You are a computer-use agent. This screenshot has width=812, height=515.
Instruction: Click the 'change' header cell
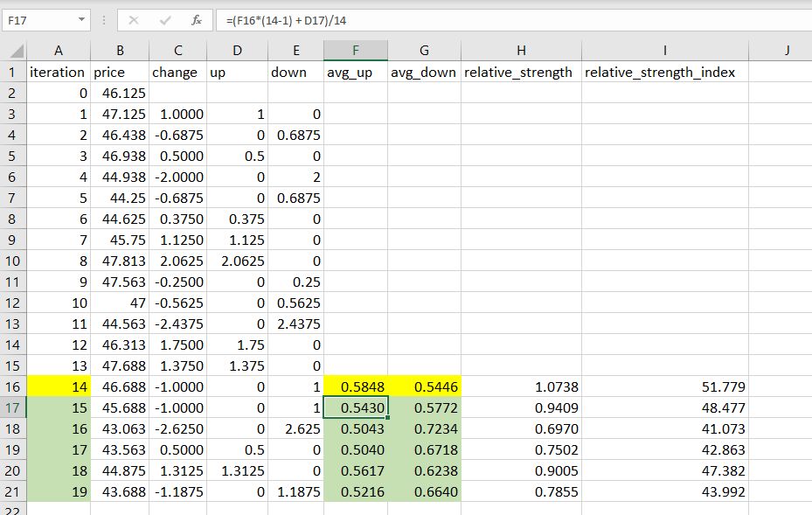pos(177,72)
